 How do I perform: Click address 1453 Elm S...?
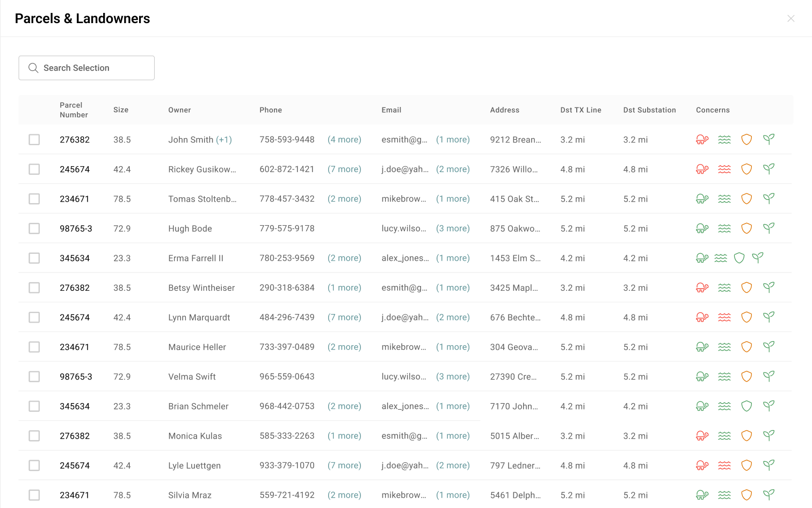515,258
